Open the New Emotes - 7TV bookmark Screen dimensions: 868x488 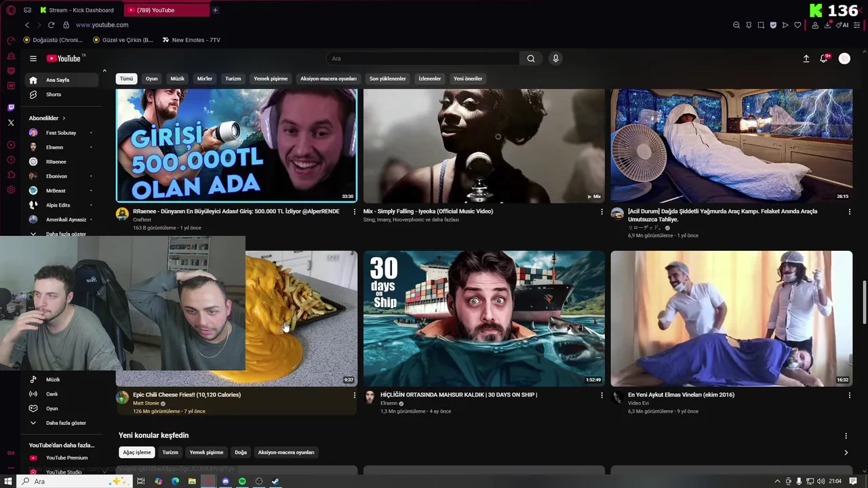pyautogui.click(x=191, y=40)
